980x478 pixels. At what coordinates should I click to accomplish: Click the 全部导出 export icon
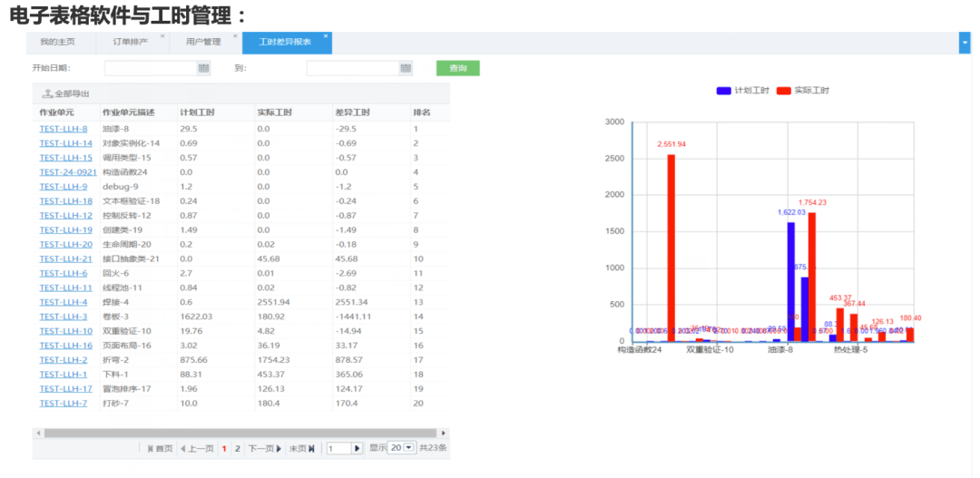(47, 93)
